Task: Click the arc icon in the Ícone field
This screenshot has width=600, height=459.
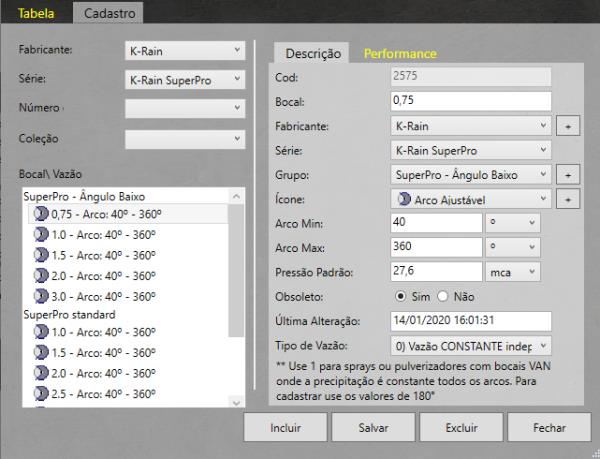Action: click(x=403, y=200)
